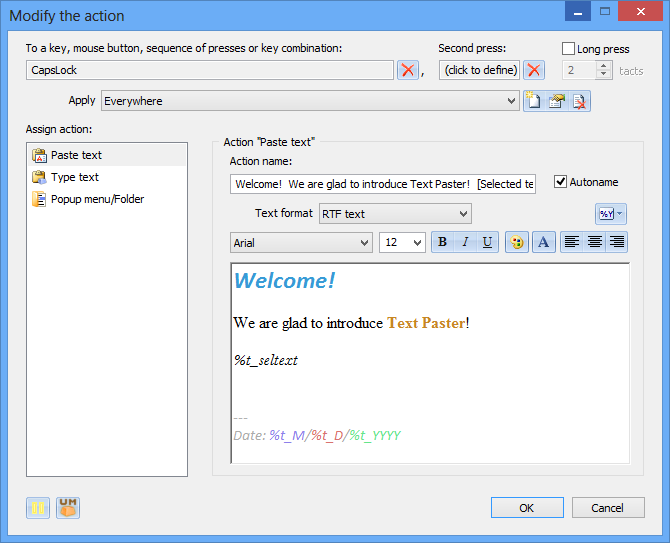Toggle underline formatting
The width and height of the screenshot is (670, 543).
pos(487,242)
